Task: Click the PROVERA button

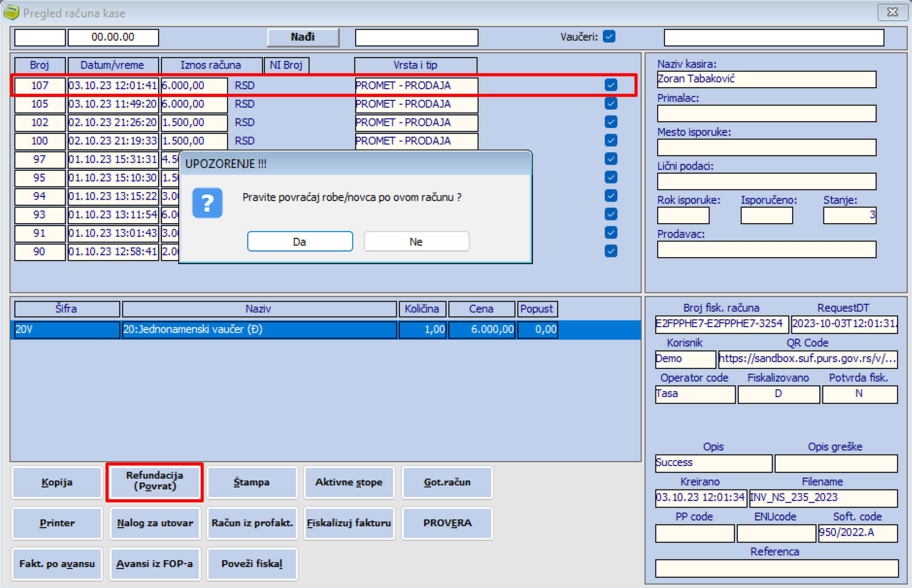Action: 447,523
